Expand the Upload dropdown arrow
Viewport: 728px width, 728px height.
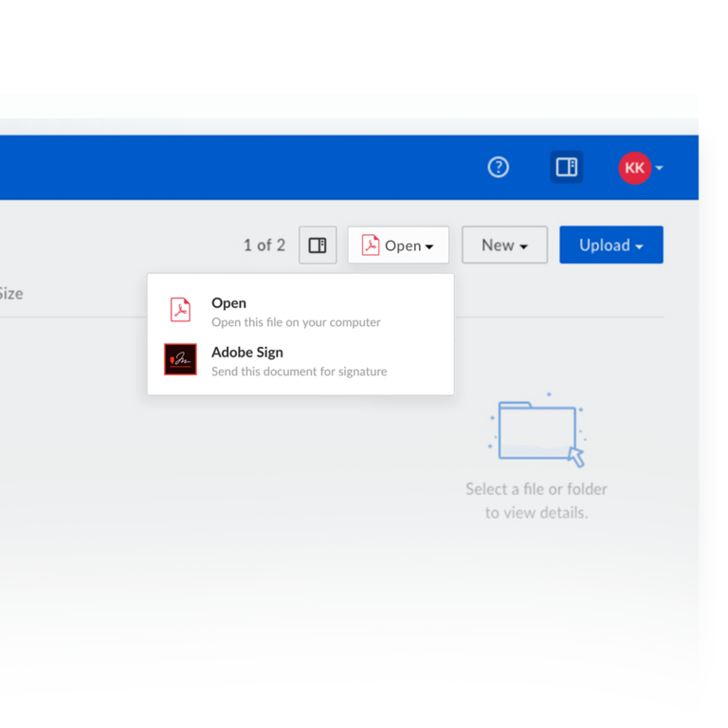tap(640, 247)
